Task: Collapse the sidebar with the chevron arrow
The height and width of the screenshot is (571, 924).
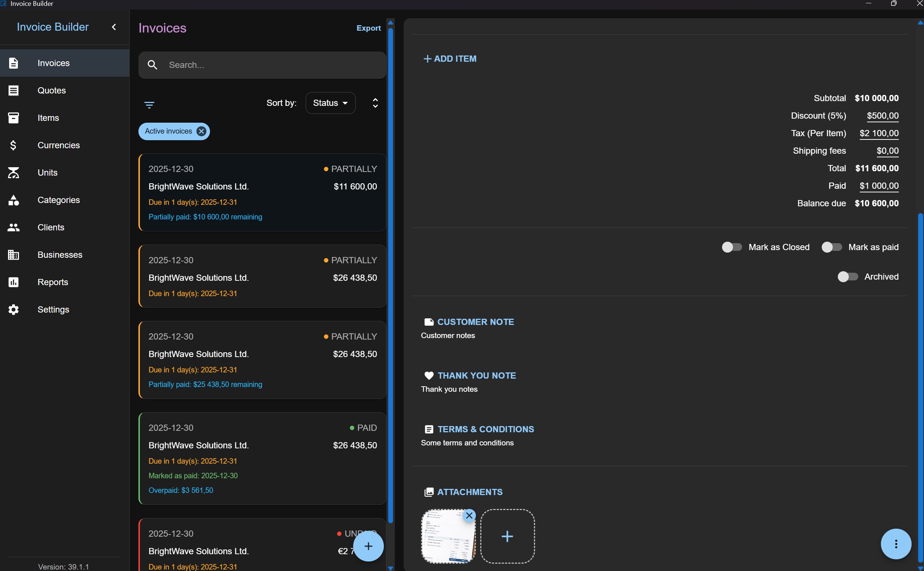Action: [x=114, y=27]
